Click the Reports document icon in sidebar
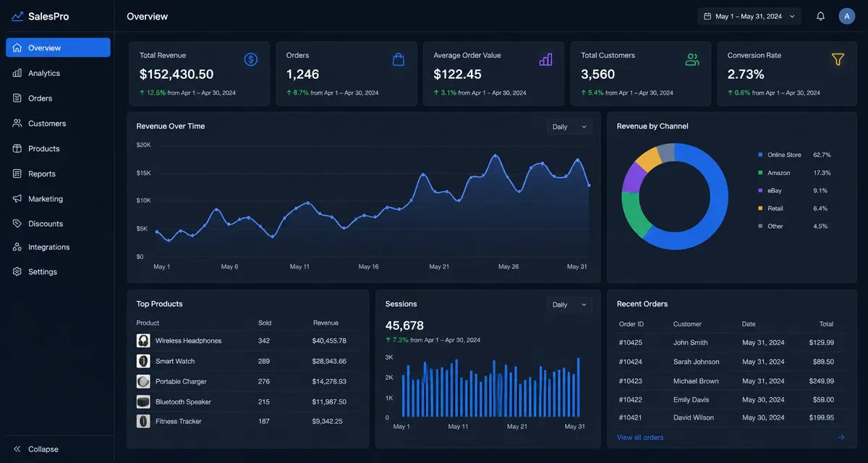Viewport: 868px width, 463px height. click(x=17, y=174)
